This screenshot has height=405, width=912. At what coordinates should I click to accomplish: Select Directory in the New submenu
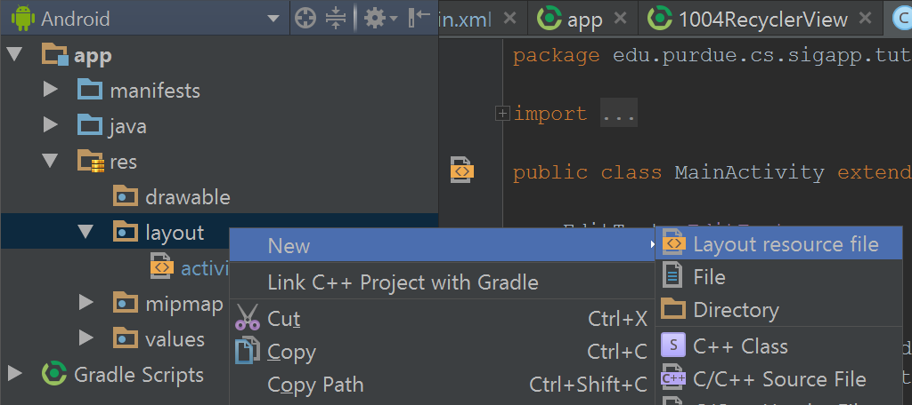click(779, 310)
